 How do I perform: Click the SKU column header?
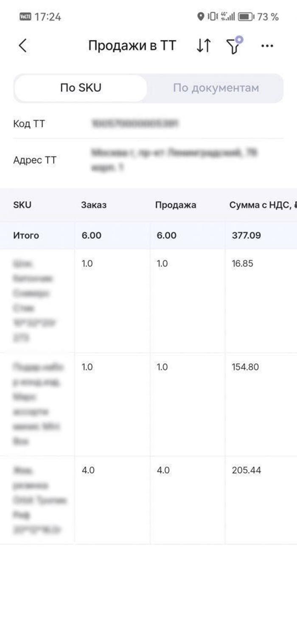click(x=22, y=205)
